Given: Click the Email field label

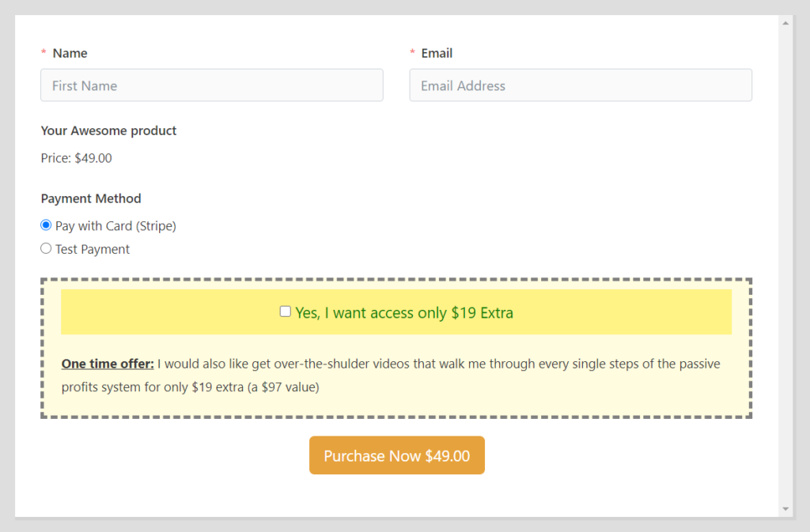Looking at the screenshot, I should 437,53.
